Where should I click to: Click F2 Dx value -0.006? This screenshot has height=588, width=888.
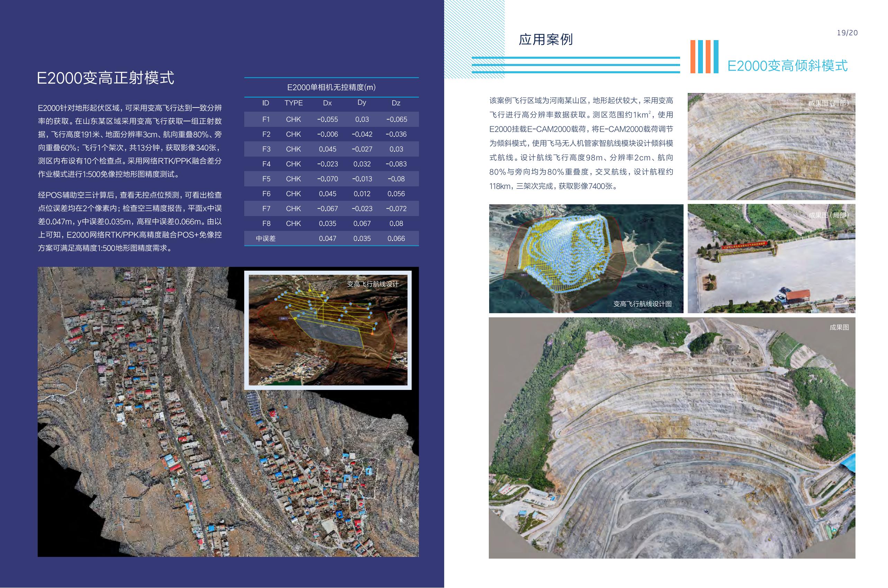(328, 134)
